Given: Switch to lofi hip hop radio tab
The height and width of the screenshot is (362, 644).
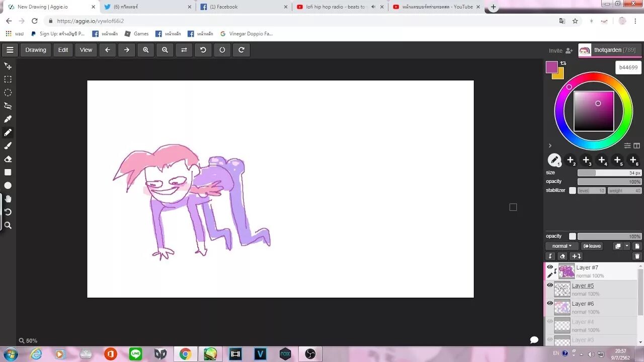Looking at the screenshot, I should [340, 7].
